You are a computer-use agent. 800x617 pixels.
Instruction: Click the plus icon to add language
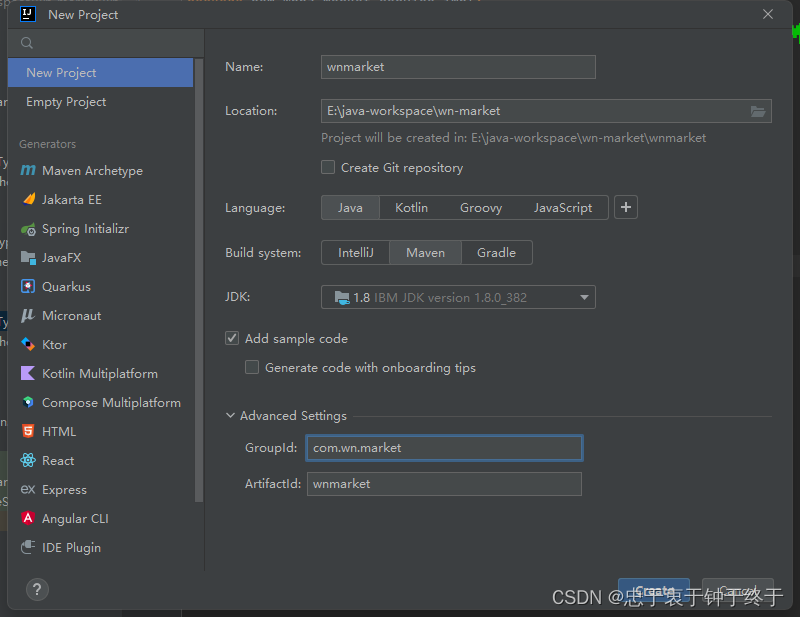626,207
